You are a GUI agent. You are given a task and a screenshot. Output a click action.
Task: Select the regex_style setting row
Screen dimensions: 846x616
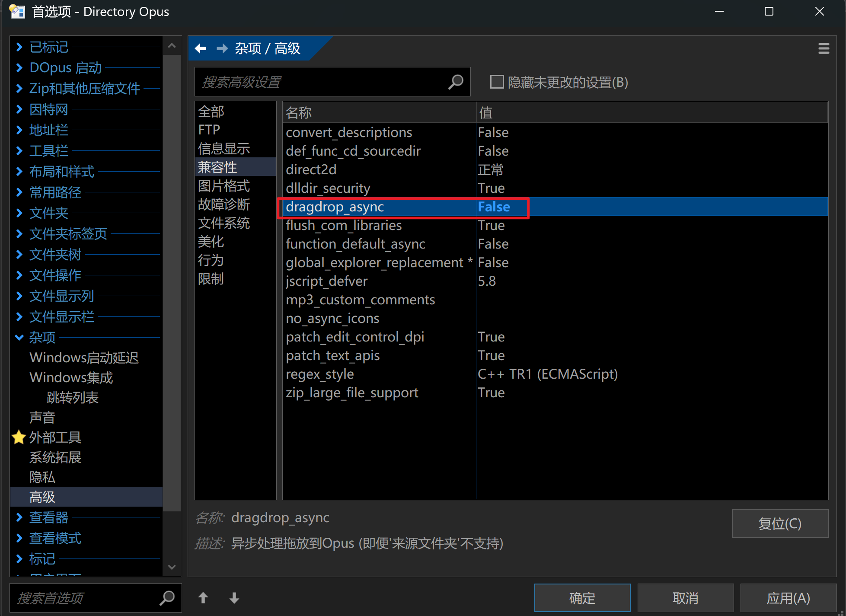320,374
